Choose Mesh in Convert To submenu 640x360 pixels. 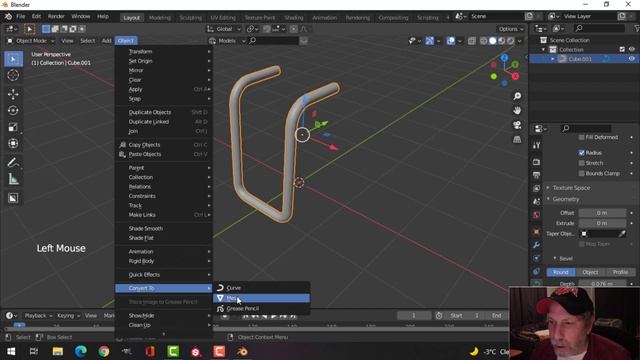pyautogui.click(x=261, y=298)
